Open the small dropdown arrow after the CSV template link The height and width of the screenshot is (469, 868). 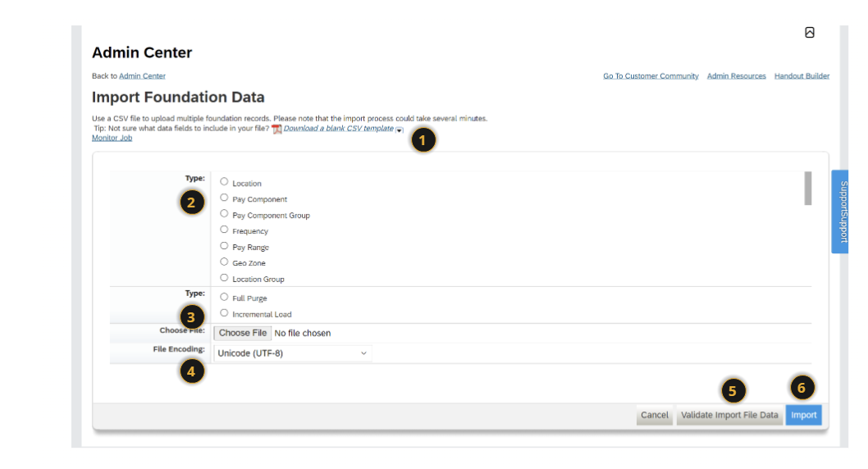pos(399,130)
